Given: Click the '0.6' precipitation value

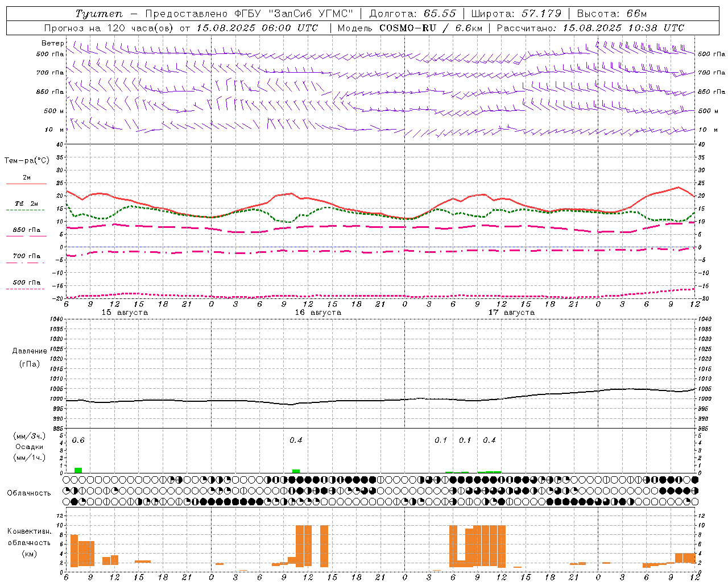Looking at the screenshot, I should click(78, 440).
